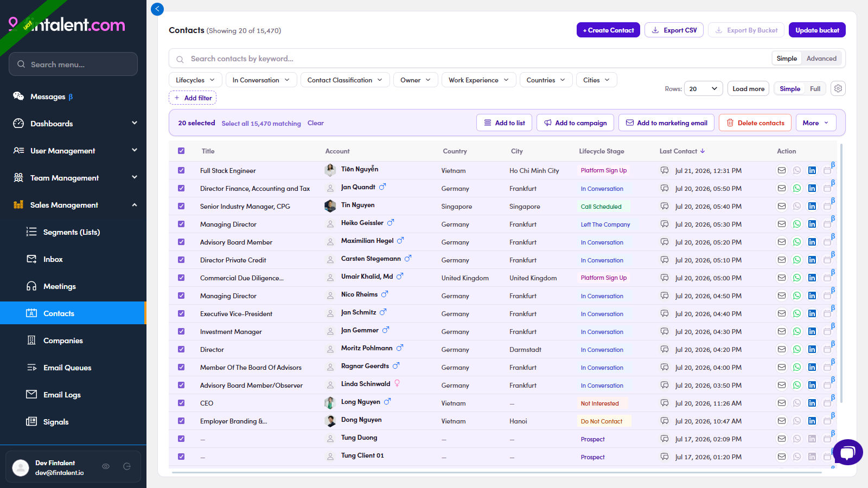The image size is (868, 488).
Task: Click Select all 15,470 matching link
Action: [261, 124]
